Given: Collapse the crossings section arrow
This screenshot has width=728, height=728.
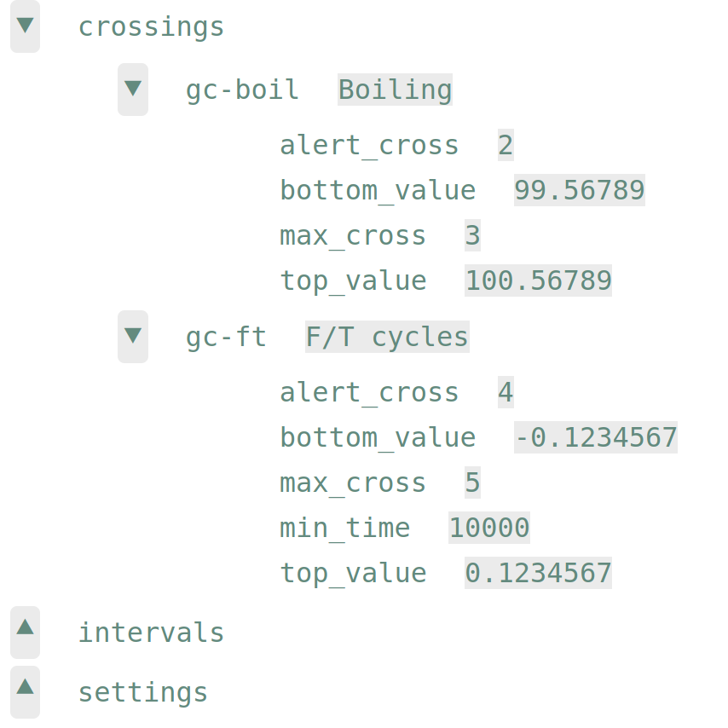Looking at the screenshot, I should (x=25, y=26).
